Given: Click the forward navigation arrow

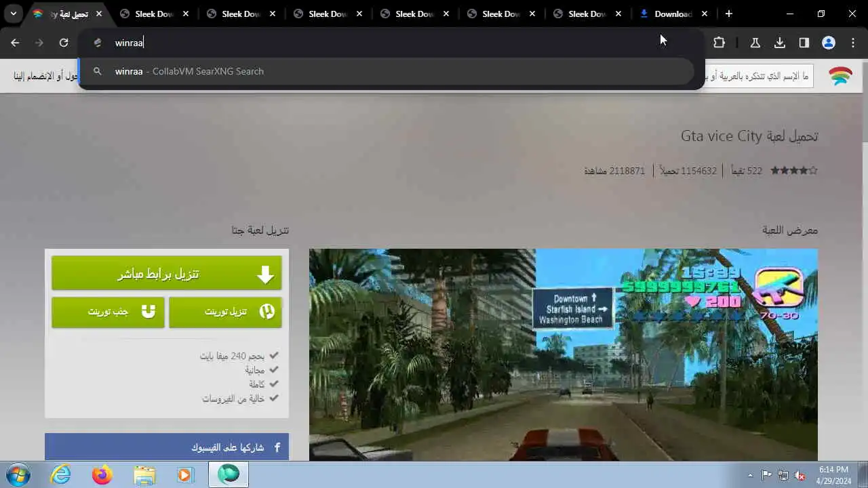Looking at the screenshot, I should point(39,43).
